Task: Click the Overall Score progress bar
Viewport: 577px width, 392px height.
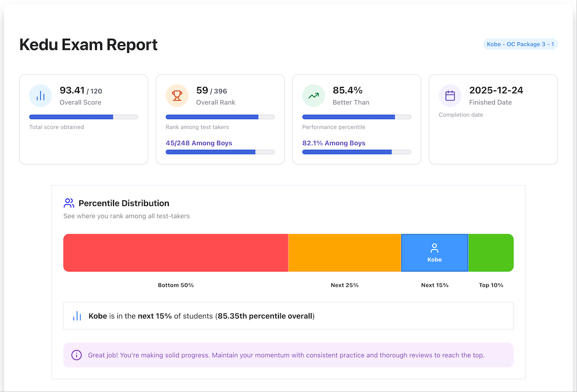Action: (83, 117)
